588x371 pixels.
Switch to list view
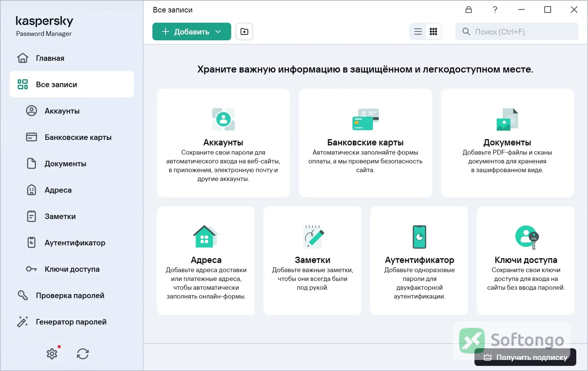(x=418, y=32)
